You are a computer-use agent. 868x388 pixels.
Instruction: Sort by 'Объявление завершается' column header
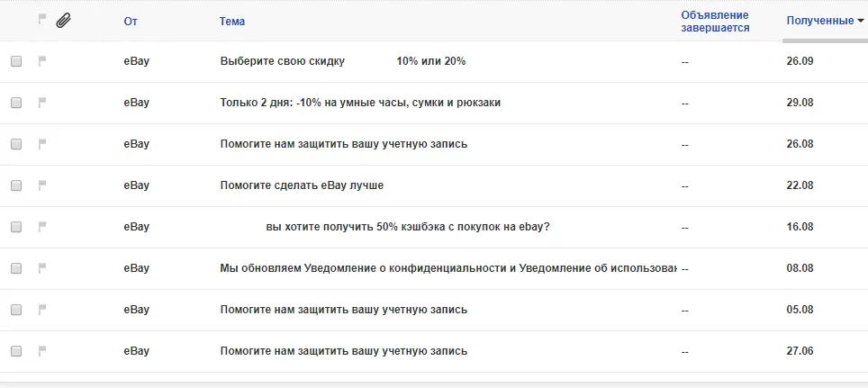(715, 22)
